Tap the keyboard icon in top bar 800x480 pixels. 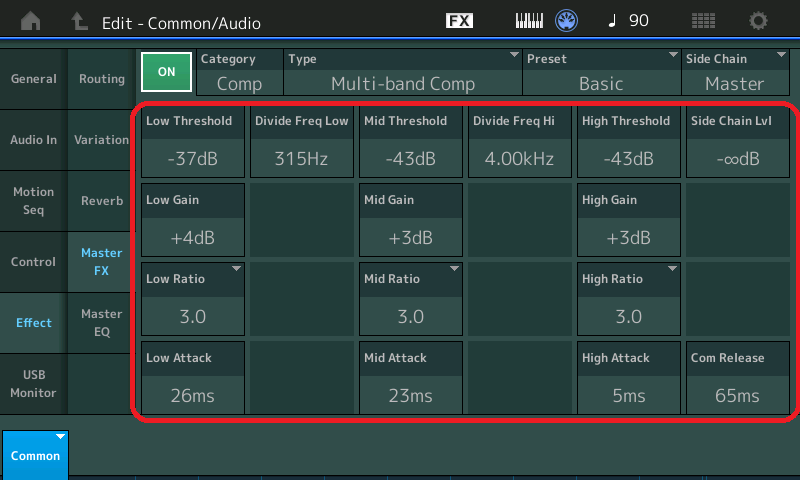pyautogui.click(x=532, y=21)
